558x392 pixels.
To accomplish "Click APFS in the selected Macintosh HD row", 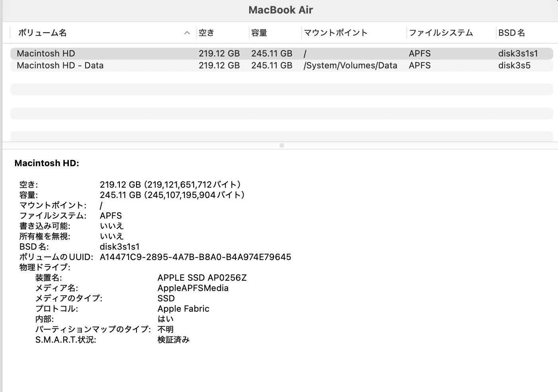I will (x=420, y=54).
